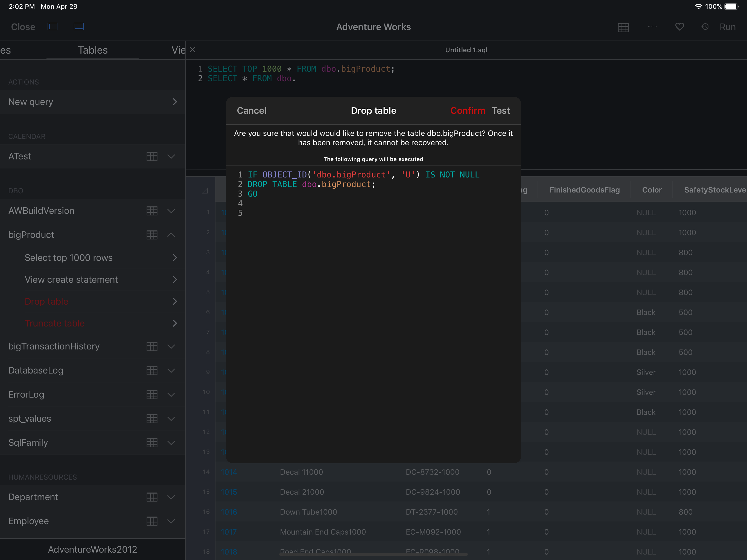Click table grid icon beside ErrorLog
This screenshot has height=560, width=747.
point(152,395)
